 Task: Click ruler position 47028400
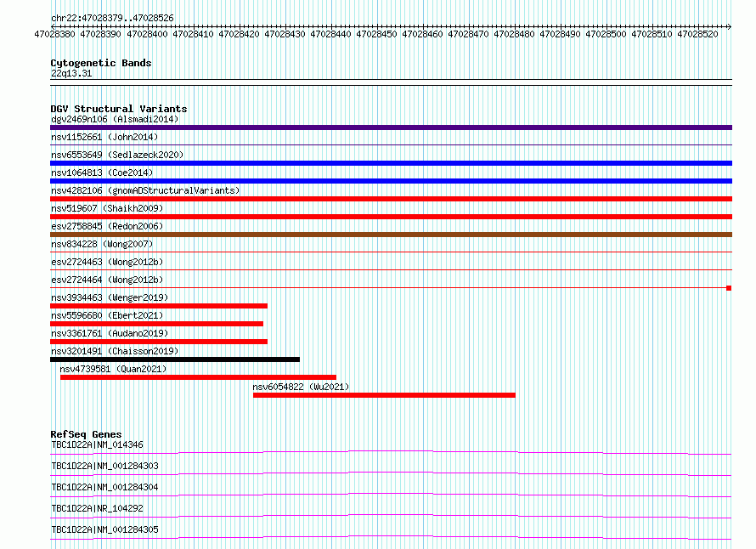[x=147, y=34]
